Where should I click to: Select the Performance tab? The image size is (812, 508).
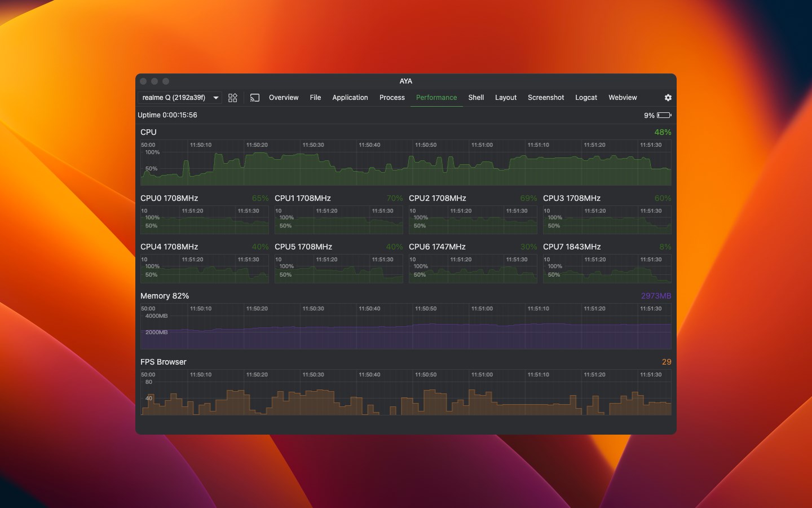(x=436, y=98)
